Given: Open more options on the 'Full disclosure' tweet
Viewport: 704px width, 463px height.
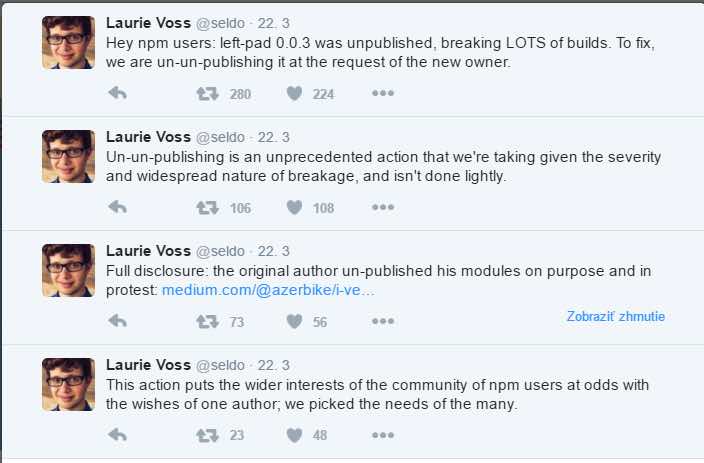Looking at the screenshot, I should coord(383,321).
